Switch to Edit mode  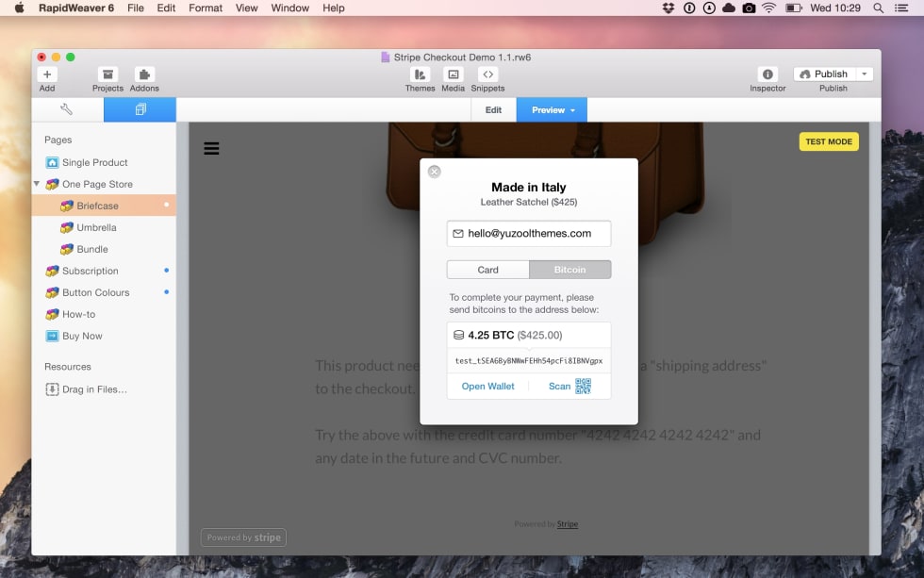[493, 110]
